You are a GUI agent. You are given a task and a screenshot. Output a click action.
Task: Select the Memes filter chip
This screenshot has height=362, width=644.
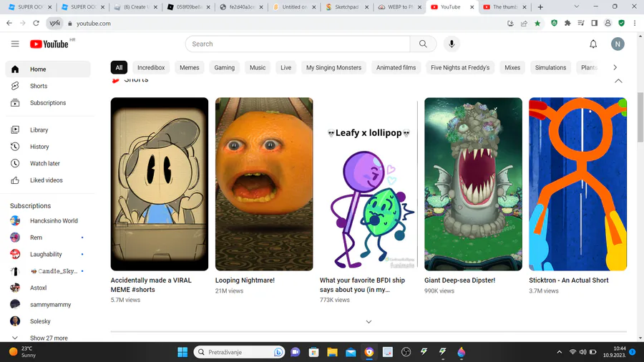tap(190, 68)
